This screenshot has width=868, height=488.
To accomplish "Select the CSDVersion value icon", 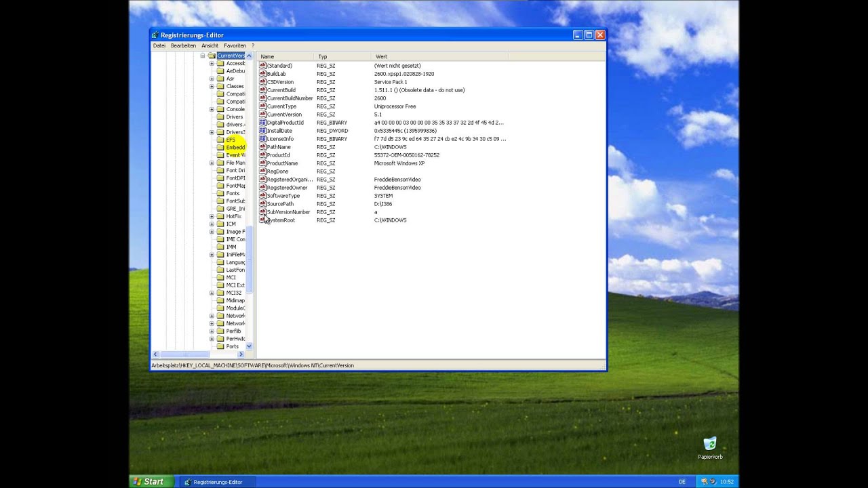I will click(x=262, y=82).
